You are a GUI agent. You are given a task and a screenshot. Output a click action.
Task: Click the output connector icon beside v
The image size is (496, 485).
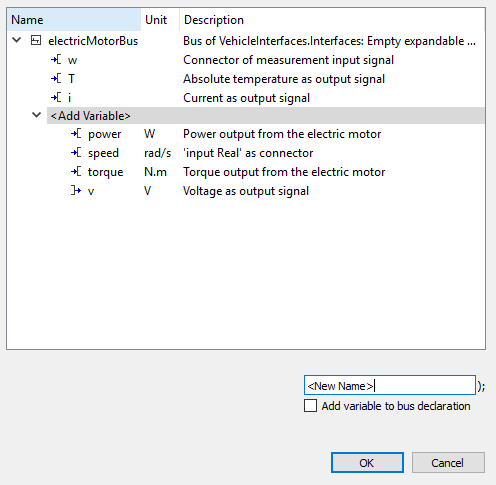pos(76,191)
